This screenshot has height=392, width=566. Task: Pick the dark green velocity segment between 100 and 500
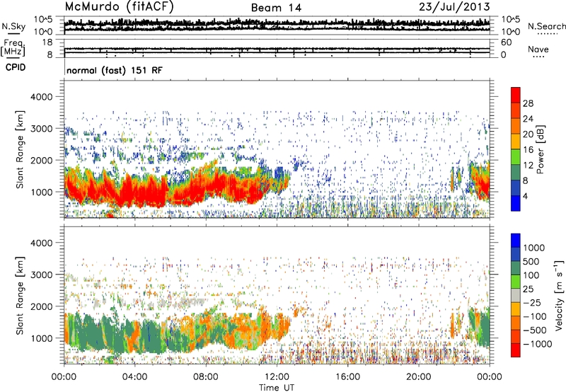[516, 269]
